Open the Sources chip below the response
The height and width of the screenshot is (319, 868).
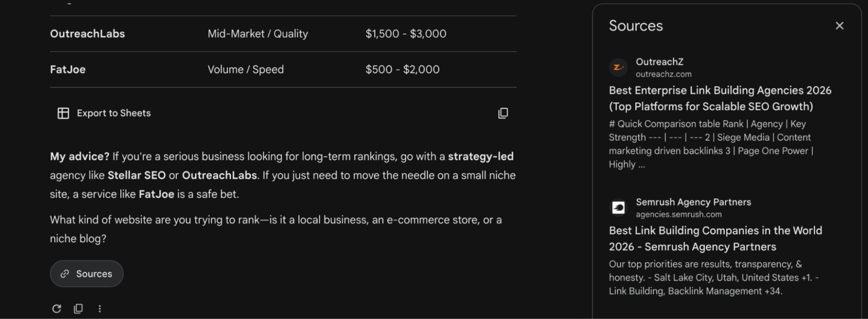tap(87, 274)
